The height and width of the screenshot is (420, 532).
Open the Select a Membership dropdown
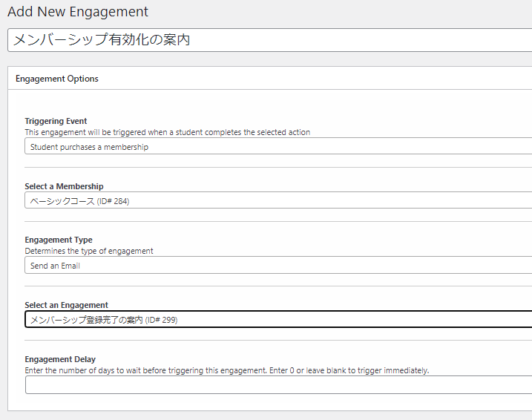(x=278, y=200)
